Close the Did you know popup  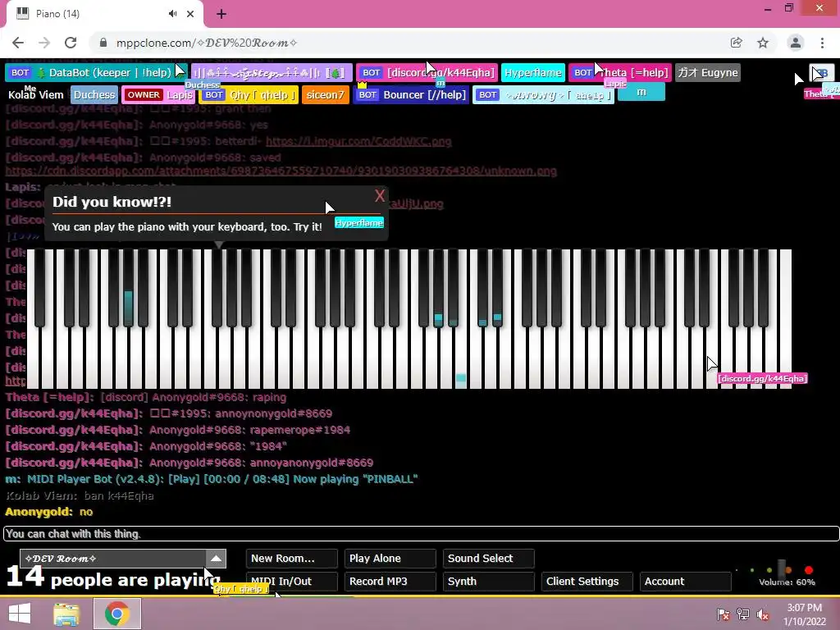[x=380, y=196]
